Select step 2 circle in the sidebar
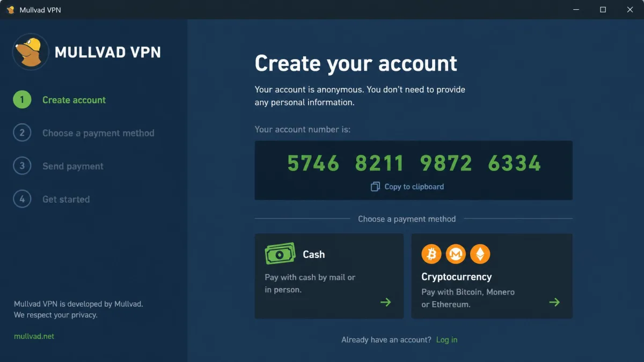Image resolution: width=644 pixels, height=362 pixels. [x=22, y=133]
